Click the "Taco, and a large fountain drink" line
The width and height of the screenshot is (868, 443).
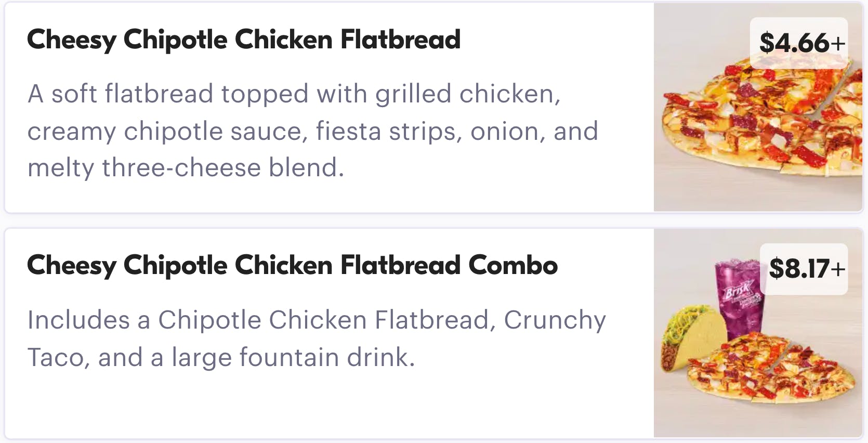[x=221, y=358]
